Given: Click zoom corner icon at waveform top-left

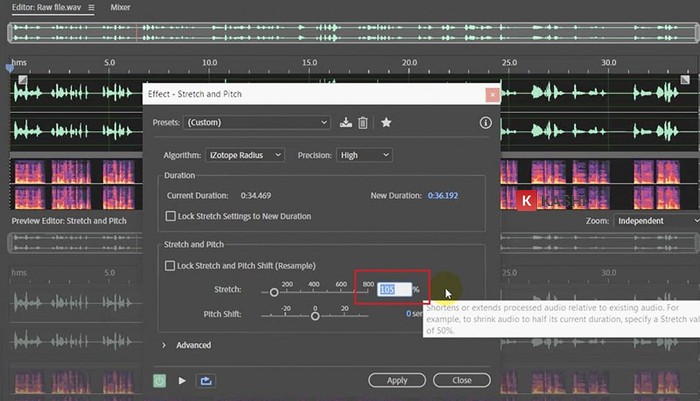Looking at the screenshot, I should 23,79.
